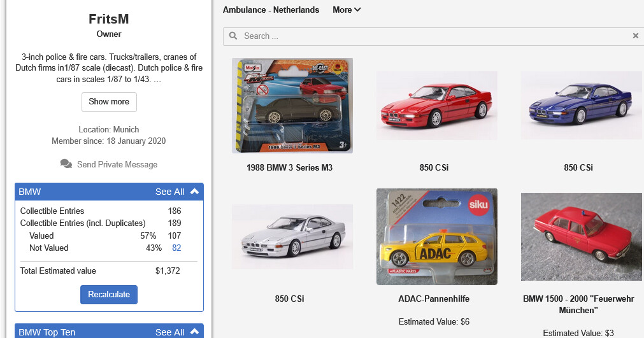Type in the Search input field
The height and width of the screenshot is (338, 644).
pos(433,36)
